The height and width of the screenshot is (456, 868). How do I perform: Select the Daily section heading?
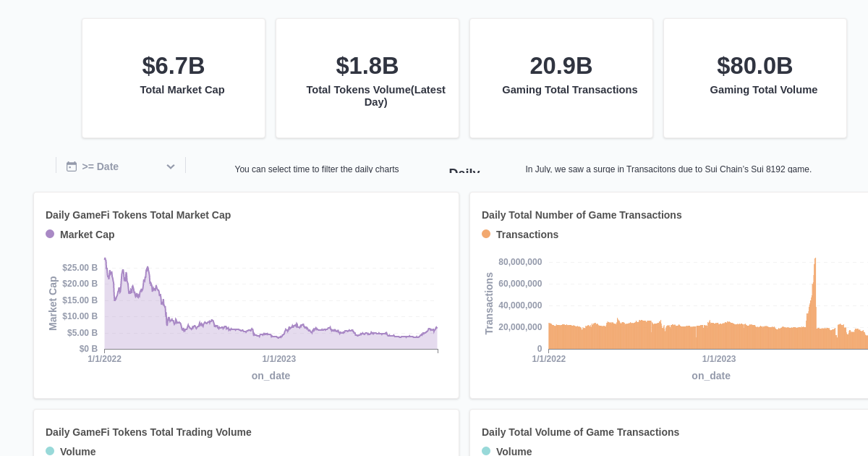(x=465, y=174)
